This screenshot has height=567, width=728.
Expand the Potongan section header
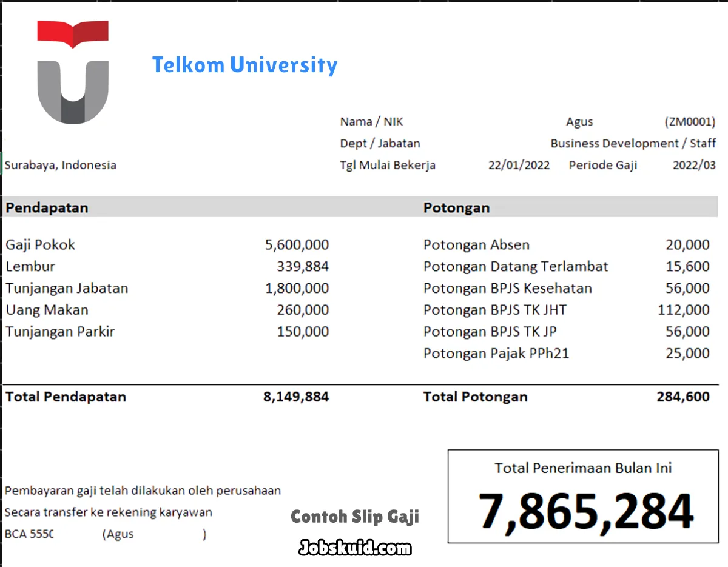[x=456, y=207]
